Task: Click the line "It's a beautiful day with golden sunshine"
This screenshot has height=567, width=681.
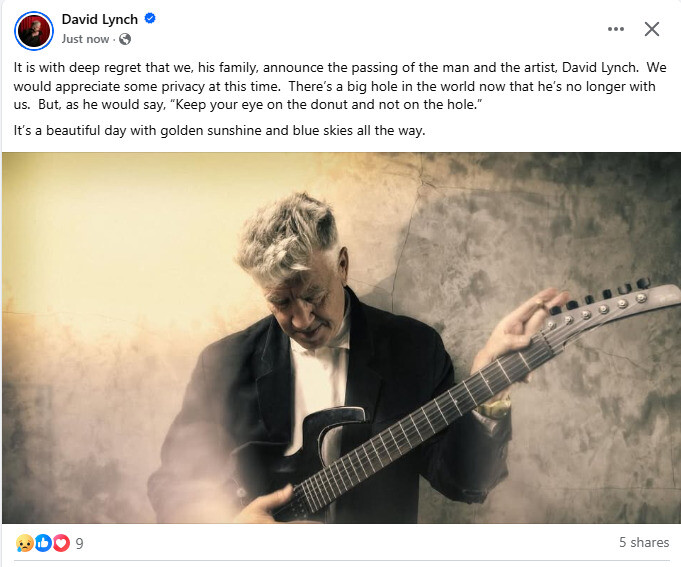Action: (219, 130)
